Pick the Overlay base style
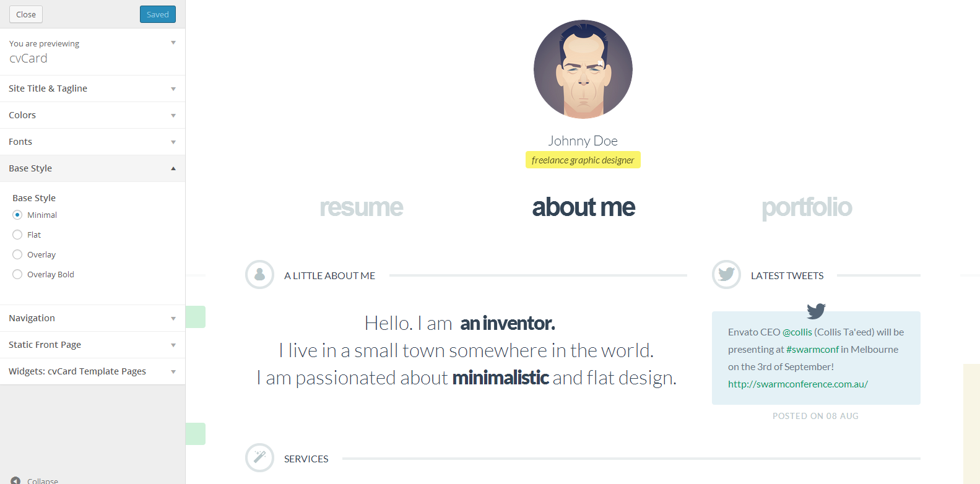Image resolution: width=980 pixels, height=484 pixels. [17, 254]
